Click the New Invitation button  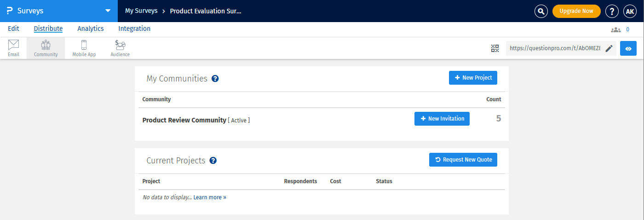point(442,119)
